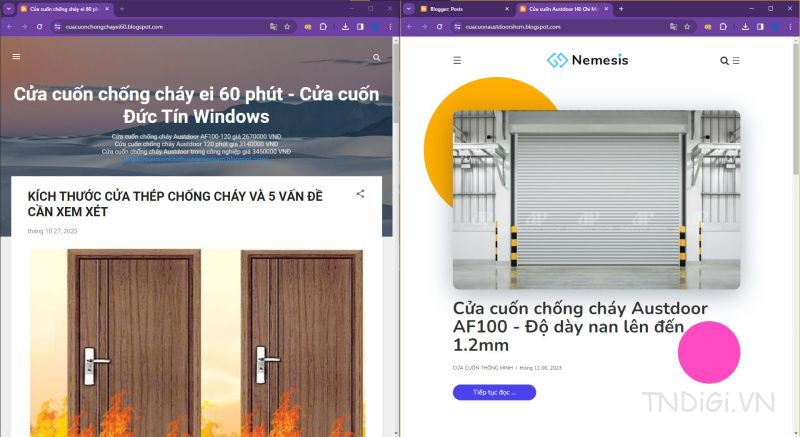Open the hamburger menu on the left blog
The height and width of the screenshot is (437, 800).
pos(16,57)
